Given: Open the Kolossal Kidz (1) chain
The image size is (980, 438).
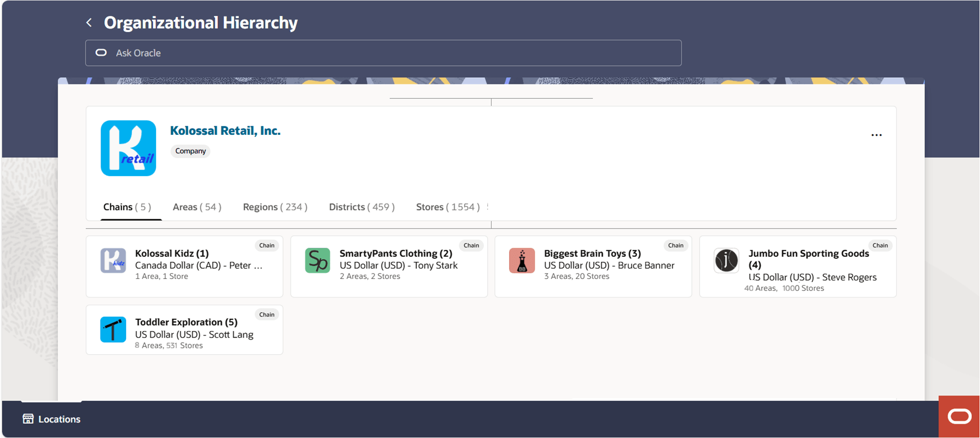Looking at the screenshot, I should coord(172,253).
